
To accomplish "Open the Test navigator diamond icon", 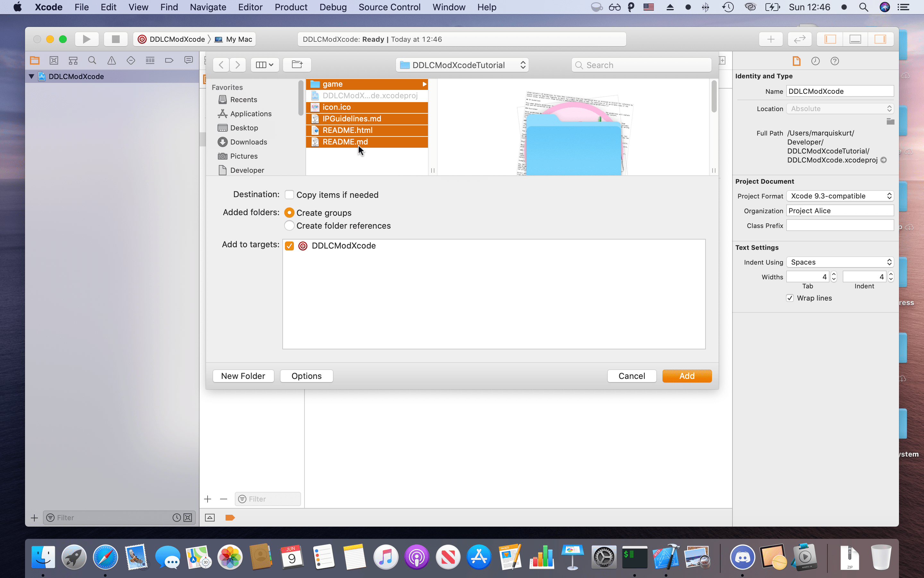I will (131, 60).
